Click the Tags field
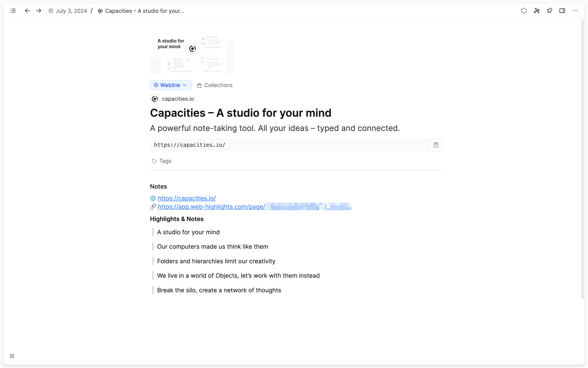 pyautogui.click(x=165, y=161)
